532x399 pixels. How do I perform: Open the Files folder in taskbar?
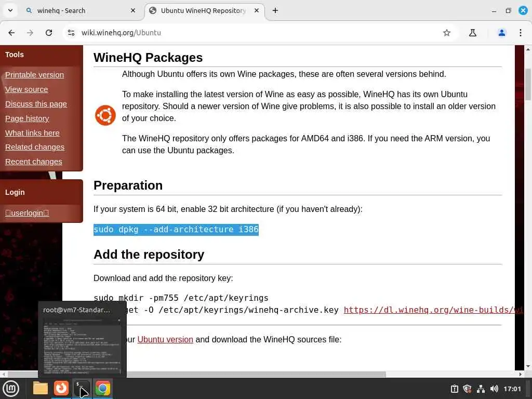coord(41,388)
